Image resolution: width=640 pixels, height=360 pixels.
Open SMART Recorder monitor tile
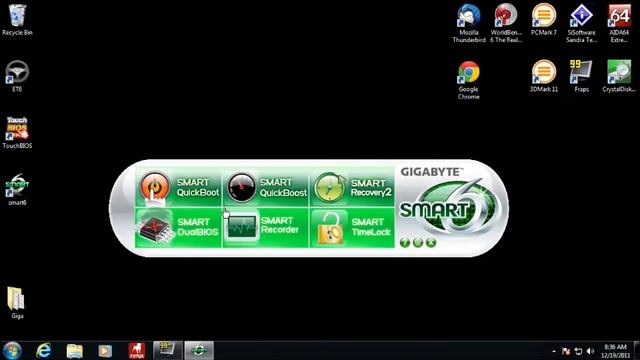266,227
